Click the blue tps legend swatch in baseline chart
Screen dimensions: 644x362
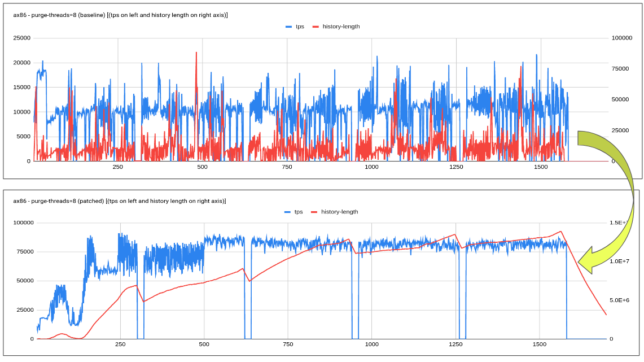[x=289, y=27]
